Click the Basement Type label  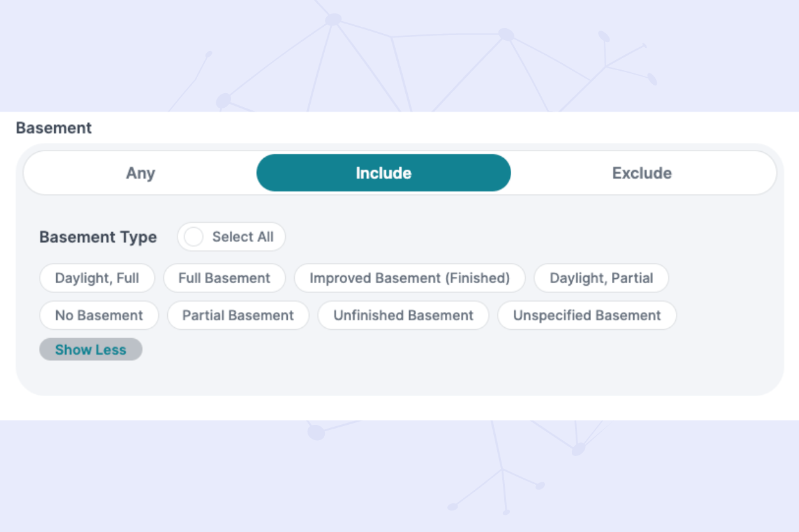(x=98, y=237)
